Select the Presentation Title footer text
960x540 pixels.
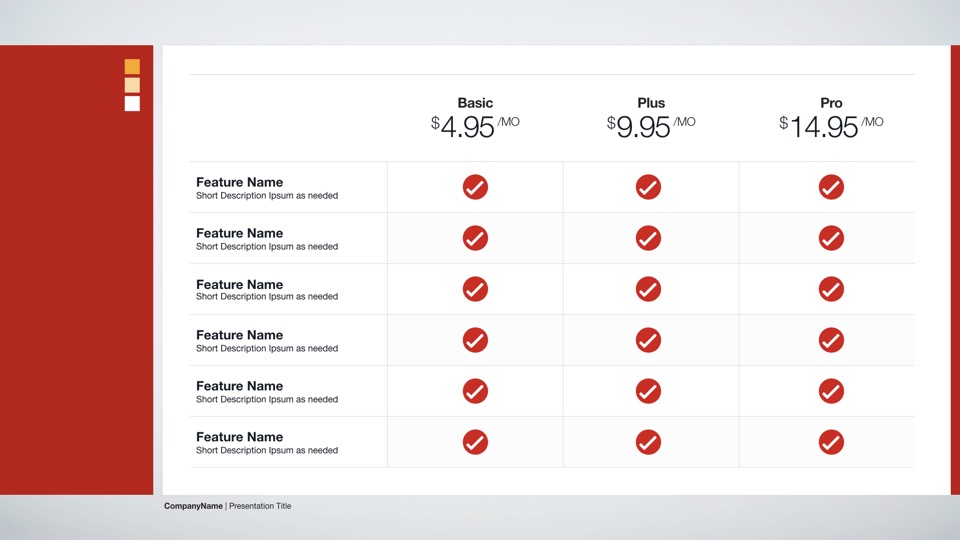click(260, 506)
